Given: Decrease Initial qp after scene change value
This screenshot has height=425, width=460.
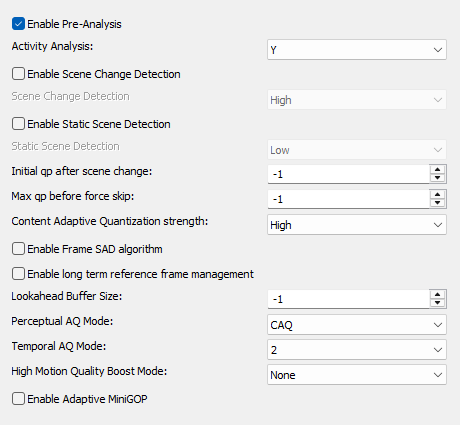Looking at the screenshot, I should click(x=437, y=178).
